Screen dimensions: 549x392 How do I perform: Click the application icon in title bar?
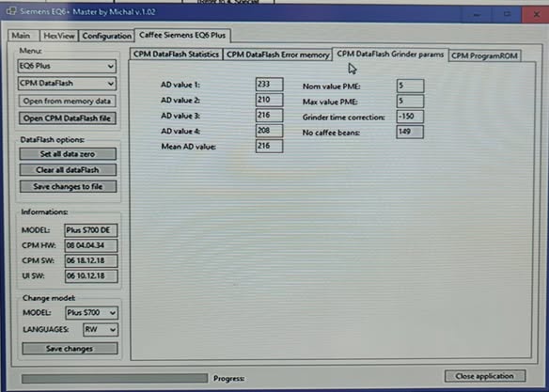[11, 11]
